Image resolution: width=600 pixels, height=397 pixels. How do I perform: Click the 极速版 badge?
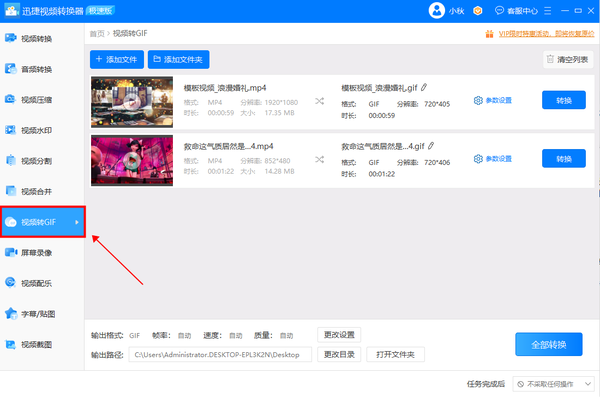101,11
